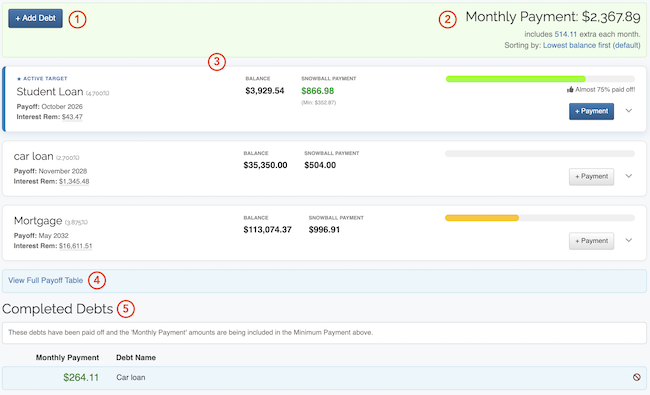Select the Student Loan debt name
The height and width of the screenshot is (395, 650).
50,92
